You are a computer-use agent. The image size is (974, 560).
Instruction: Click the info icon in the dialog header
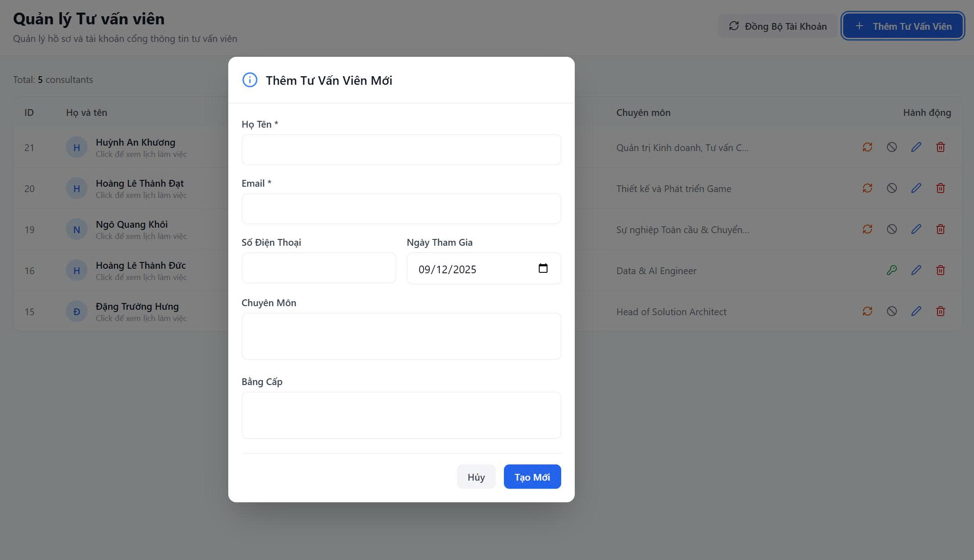(x=250, y=80)
